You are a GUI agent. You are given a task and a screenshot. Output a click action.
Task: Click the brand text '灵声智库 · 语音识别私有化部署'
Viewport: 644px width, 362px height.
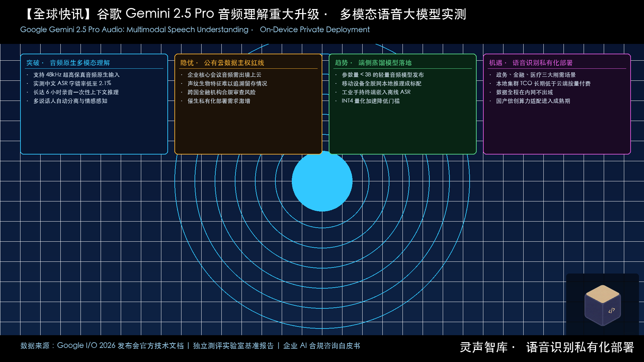tap(547, 347)
